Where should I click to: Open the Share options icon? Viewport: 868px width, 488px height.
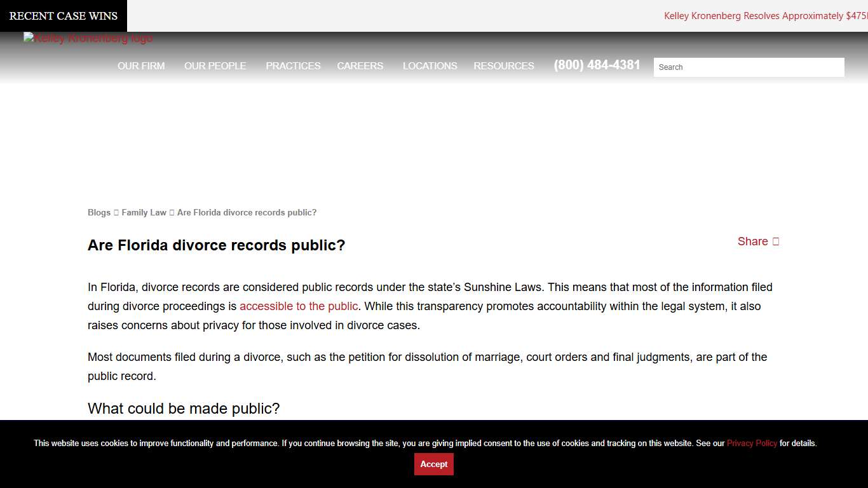click(x=775, y=241)
